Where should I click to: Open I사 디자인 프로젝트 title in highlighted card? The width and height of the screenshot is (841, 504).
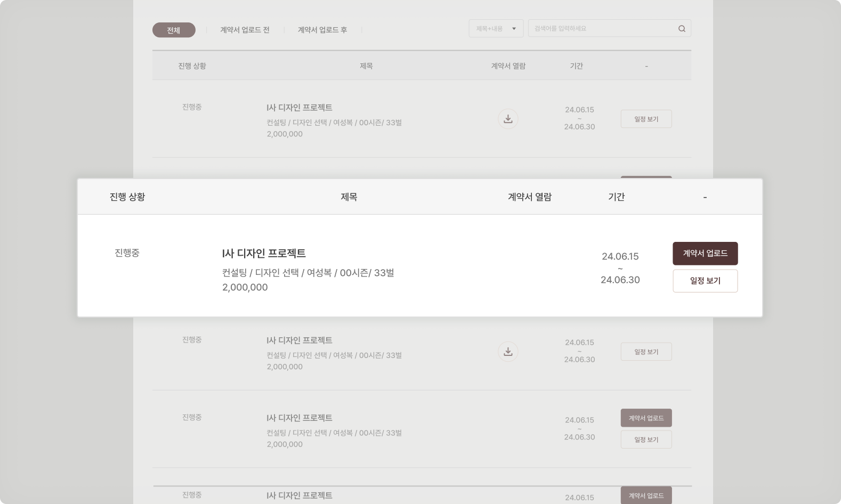pos(264,254)
